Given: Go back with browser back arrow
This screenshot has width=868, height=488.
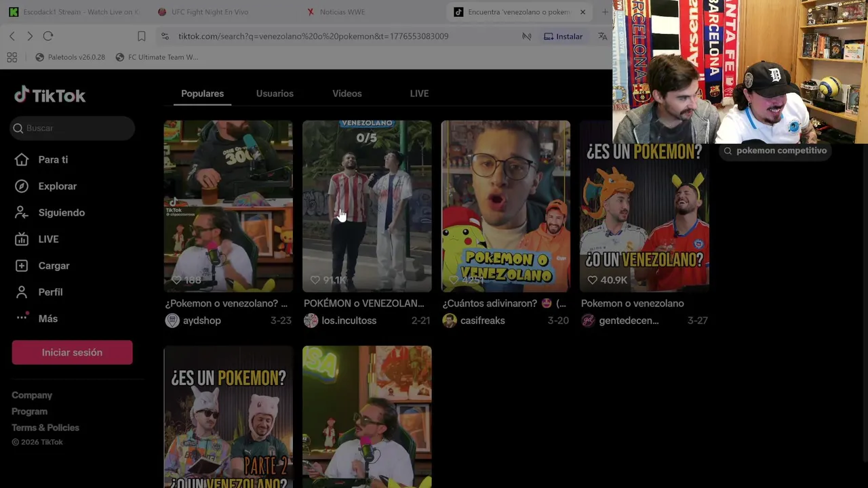Looking at the screenshot, I should (x=12, y=36).
